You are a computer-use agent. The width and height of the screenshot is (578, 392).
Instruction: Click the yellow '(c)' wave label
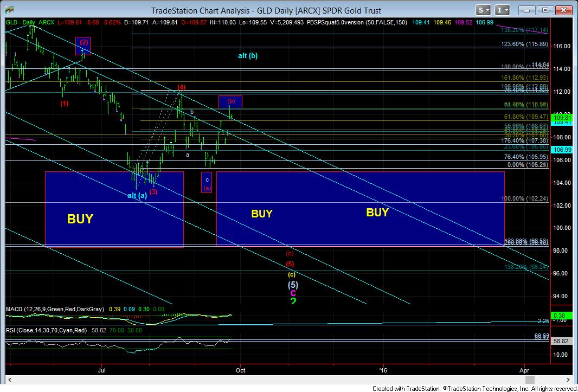[292, 275]
